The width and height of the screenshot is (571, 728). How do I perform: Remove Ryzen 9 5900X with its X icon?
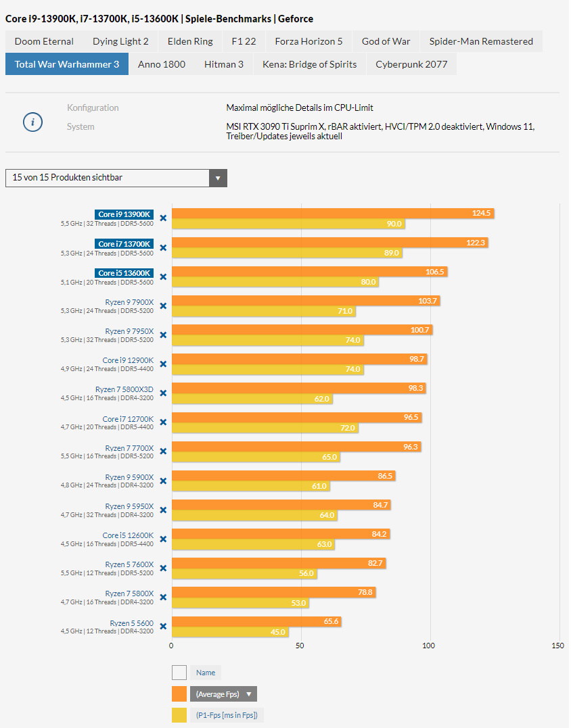(163, 481)
